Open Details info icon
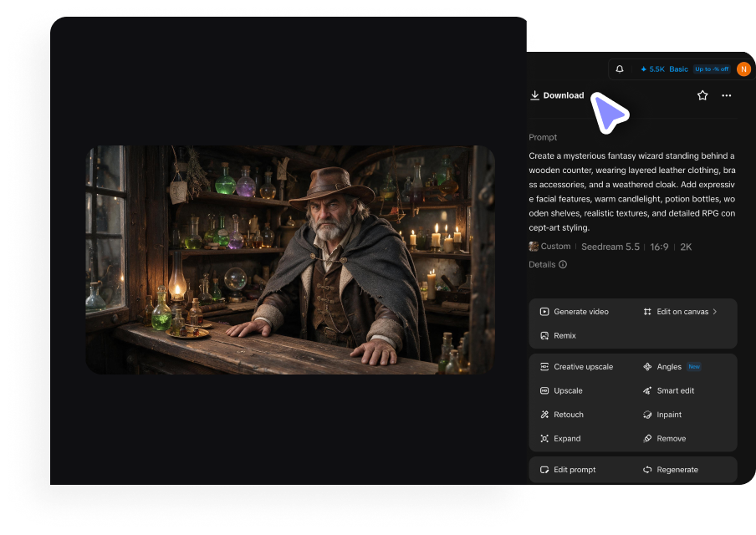756x535 pixels. point(563,264)
